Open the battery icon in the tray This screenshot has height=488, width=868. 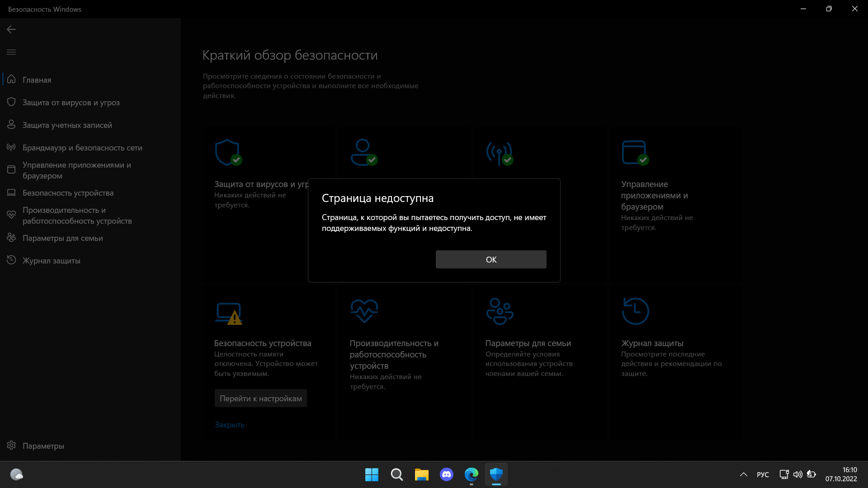(x=811, y=474)
